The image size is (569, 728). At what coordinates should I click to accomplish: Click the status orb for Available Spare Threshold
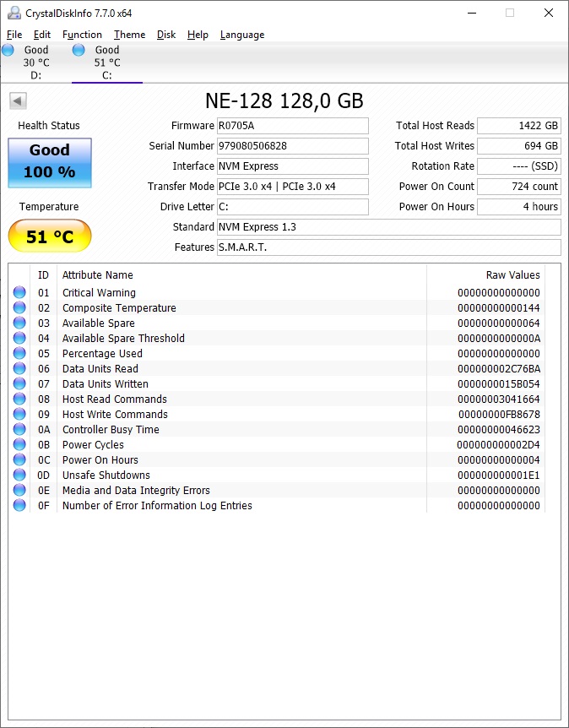coord(19,338)
